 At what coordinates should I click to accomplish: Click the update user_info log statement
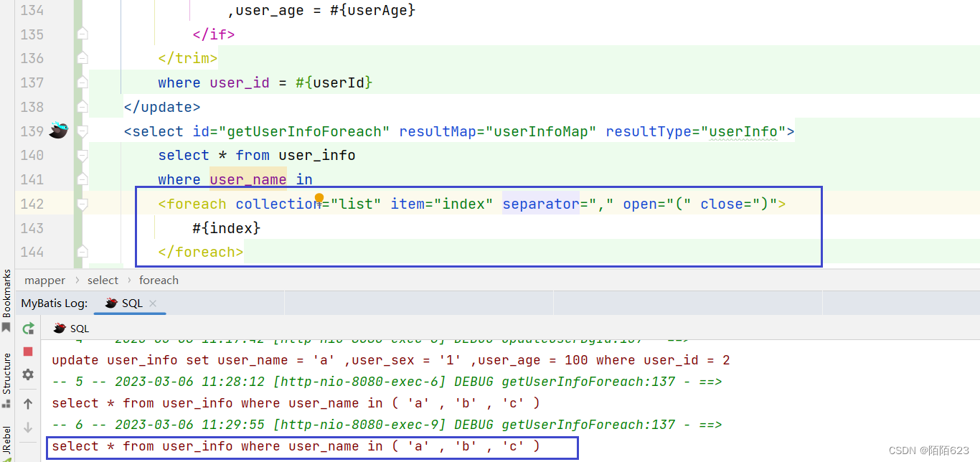(391, 360)
